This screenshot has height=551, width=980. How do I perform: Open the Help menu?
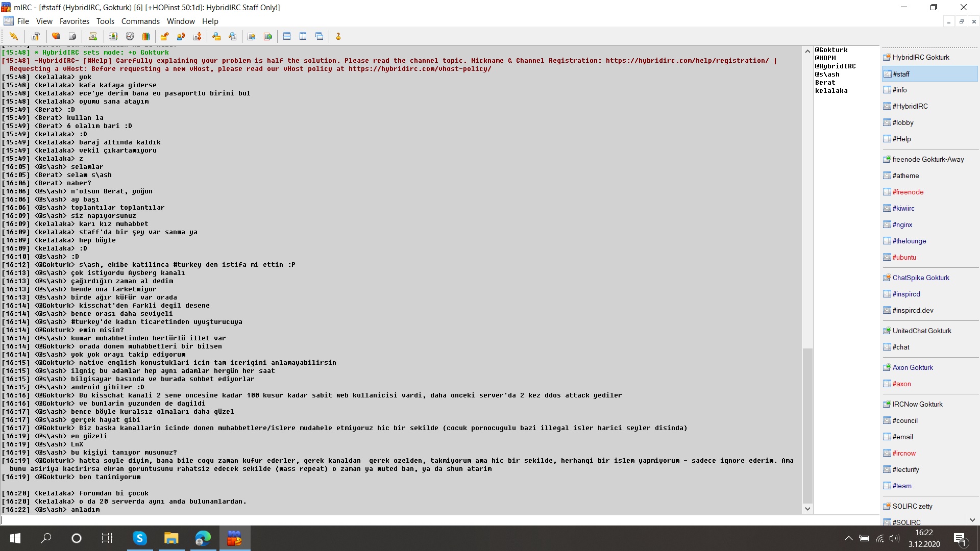coord(210,21)
